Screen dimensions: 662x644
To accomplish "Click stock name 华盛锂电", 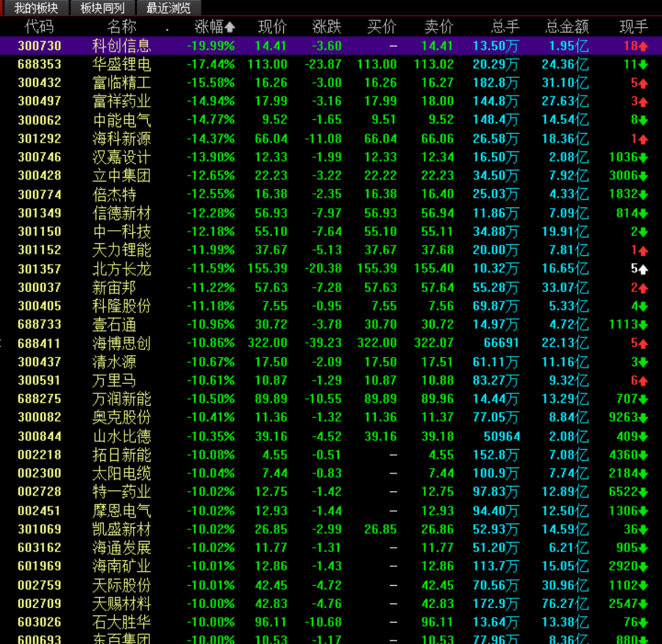I will pyautogui.click(x=121, y=65).
